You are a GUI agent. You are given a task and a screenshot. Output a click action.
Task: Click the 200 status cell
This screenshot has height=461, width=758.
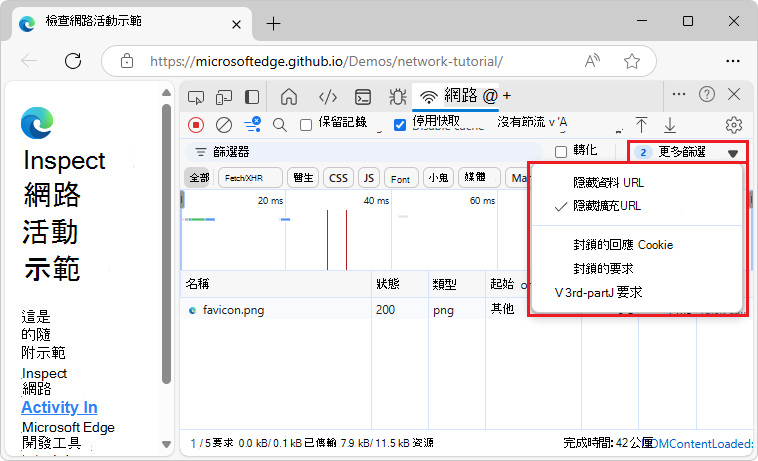[400, 310]
